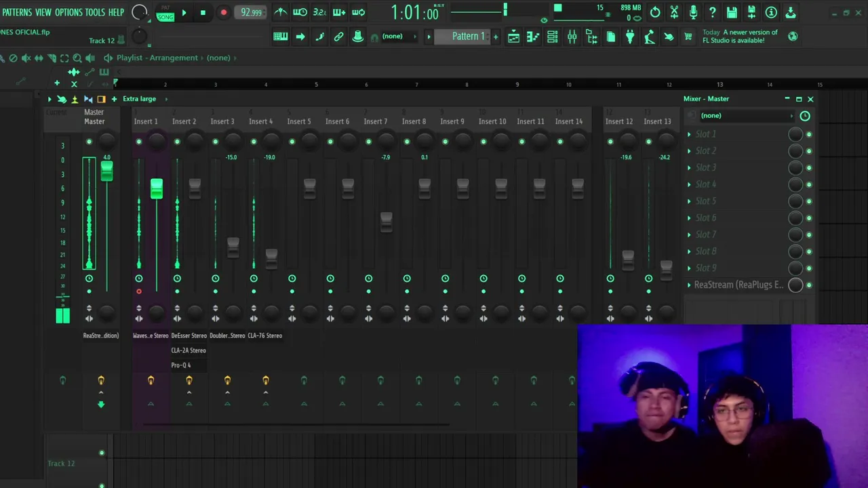
Task: Expand the ReaStream slot options arrow
Action: coord(690,285)
